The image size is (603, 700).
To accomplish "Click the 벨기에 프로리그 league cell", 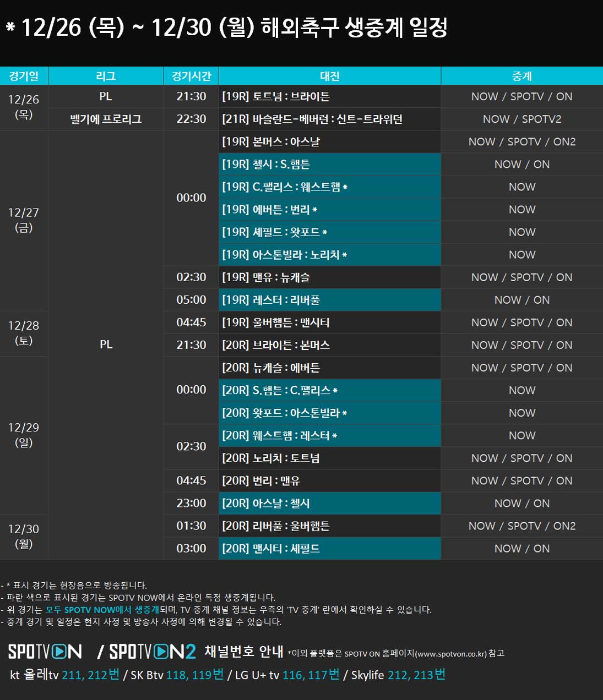I will coord(106,119).
